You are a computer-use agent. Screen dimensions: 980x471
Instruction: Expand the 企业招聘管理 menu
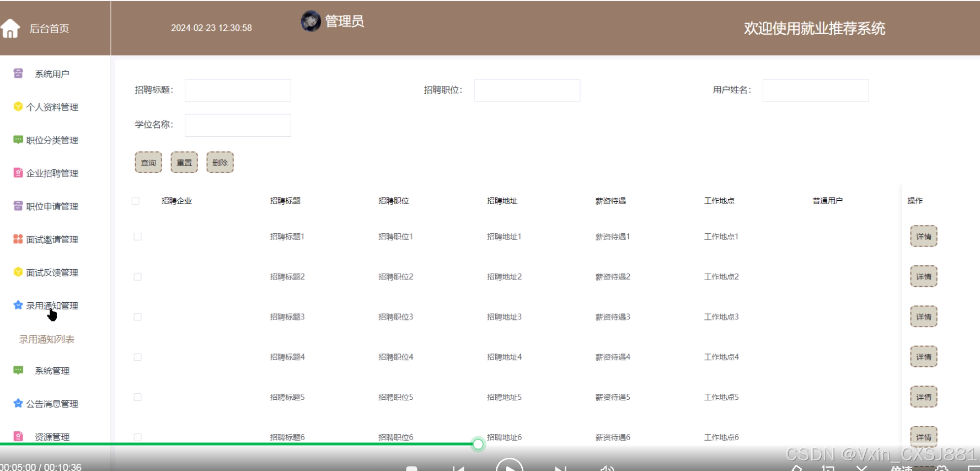pyautogui.click(x=52, y=173)
